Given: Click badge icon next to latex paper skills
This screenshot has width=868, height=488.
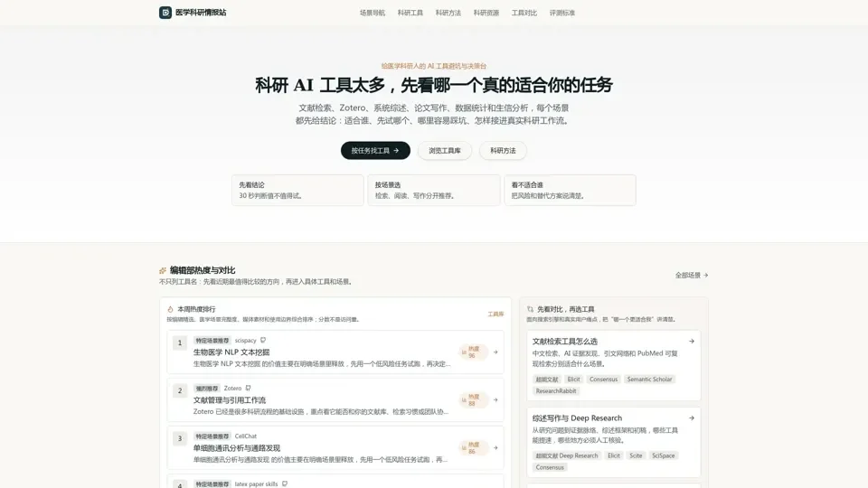Looking at the screenshot, I should coord(285,483).
